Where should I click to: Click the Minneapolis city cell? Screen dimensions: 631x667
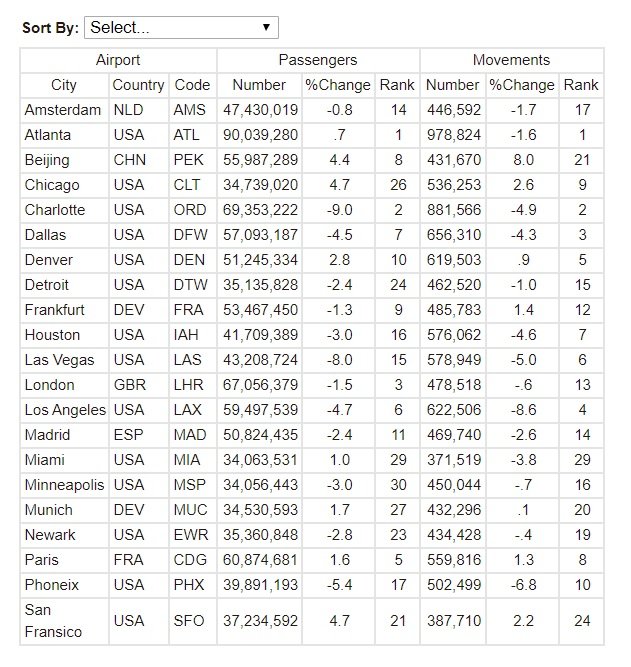click(x=65, y=485)
